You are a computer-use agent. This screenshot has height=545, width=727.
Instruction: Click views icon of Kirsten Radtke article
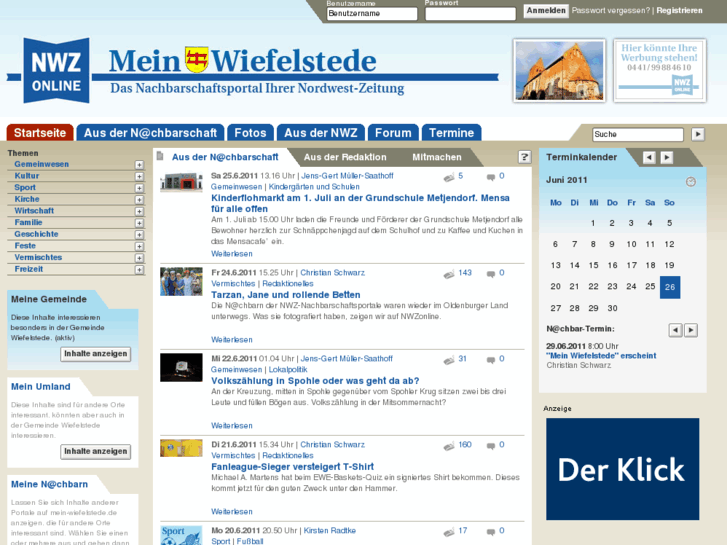pos(449,532)
